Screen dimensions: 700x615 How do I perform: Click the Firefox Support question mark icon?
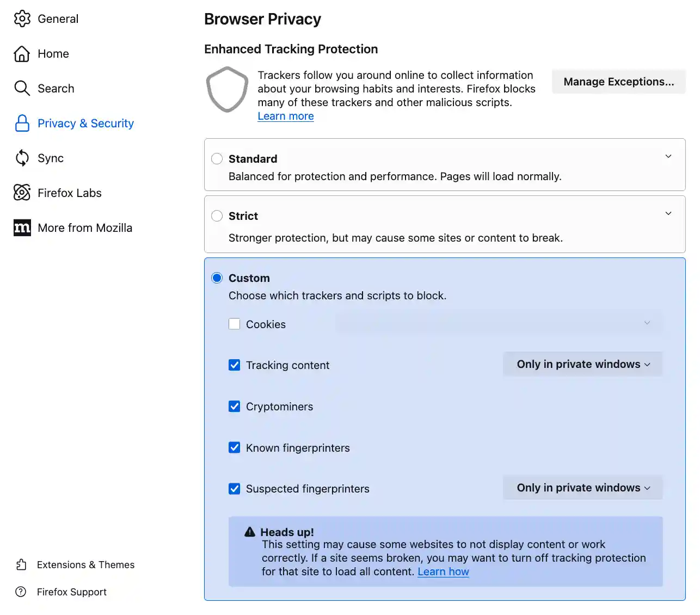pos(21,592)
